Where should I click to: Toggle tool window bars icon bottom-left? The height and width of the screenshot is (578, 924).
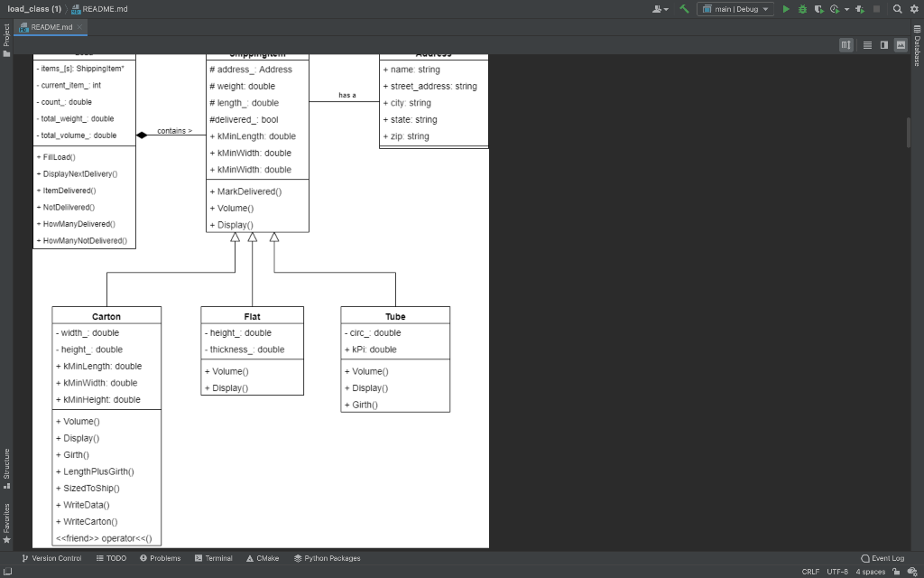[7, 572]
